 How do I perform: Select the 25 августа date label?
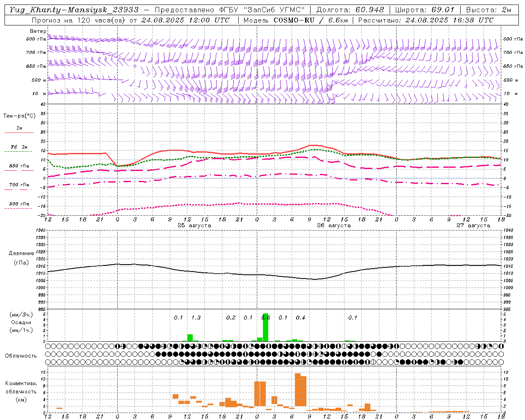[x=194, y=226]
